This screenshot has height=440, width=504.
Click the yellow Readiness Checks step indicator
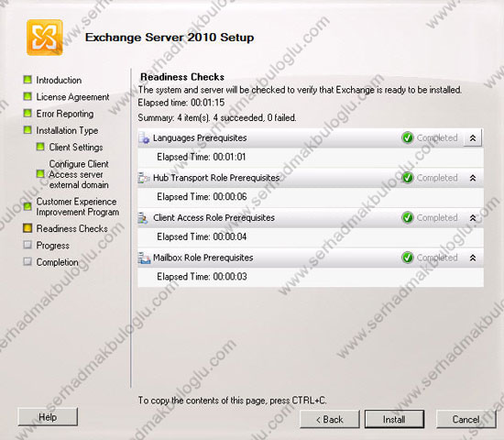point(27,228)
